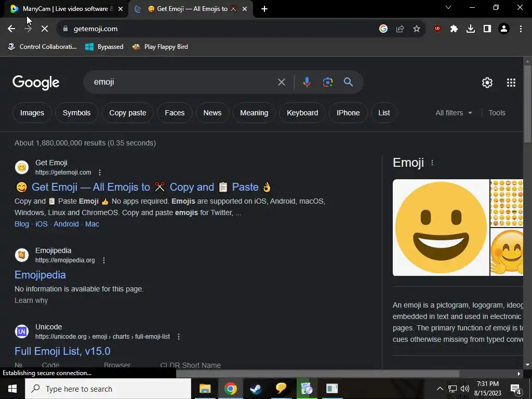Screen dimensions: 532x399
Task: Open the emoji grid thumbnail
Action: (x=507, y=203)
